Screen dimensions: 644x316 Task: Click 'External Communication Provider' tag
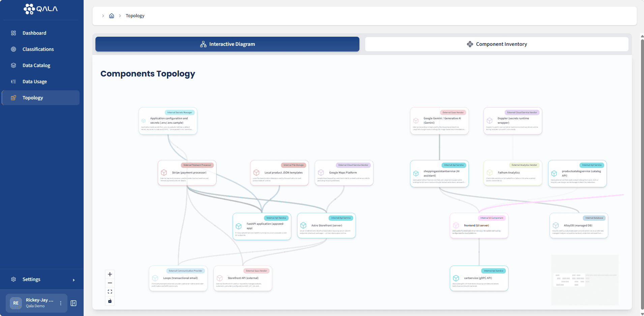click(x=185, y=271)
